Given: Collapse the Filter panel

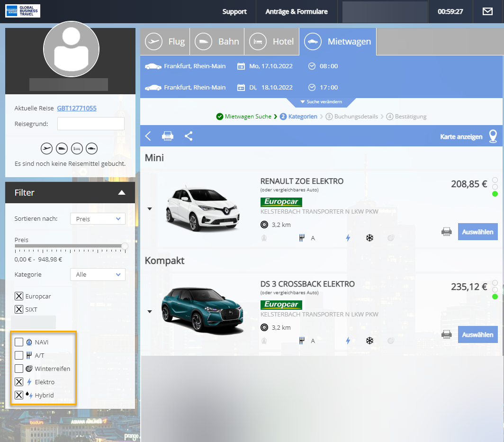Looking at the screenshot, I should (x=121, y=192).
